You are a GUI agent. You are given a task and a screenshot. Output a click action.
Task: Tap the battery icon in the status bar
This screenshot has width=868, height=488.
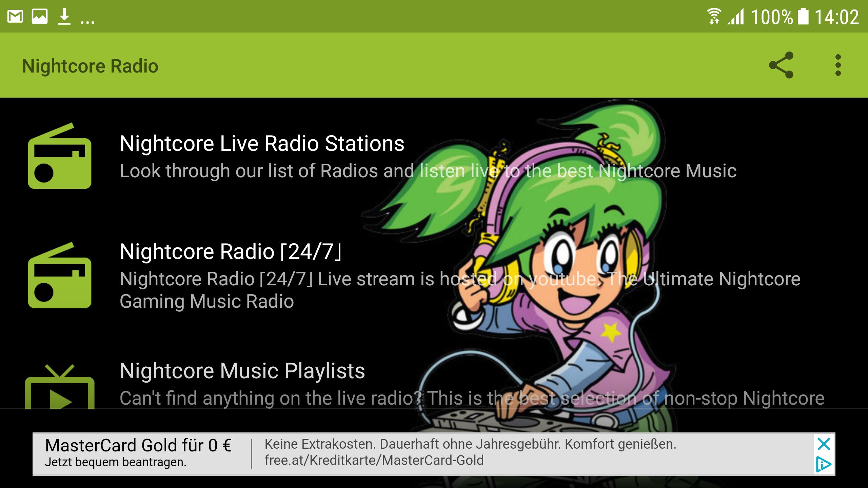click(803, 17)
